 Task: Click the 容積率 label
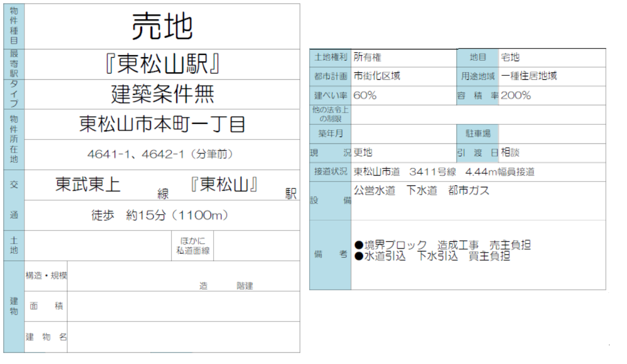478,96
